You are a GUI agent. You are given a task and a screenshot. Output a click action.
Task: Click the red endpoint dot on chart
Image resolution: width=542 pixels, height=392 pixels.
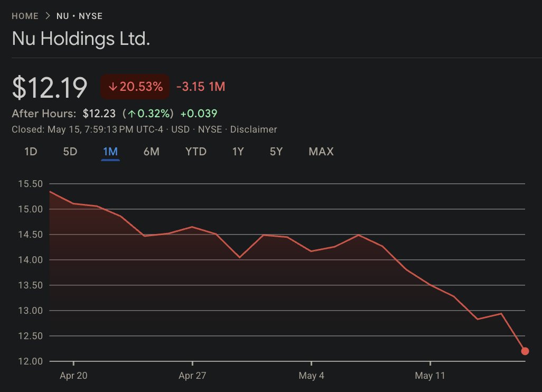(525, 351)
